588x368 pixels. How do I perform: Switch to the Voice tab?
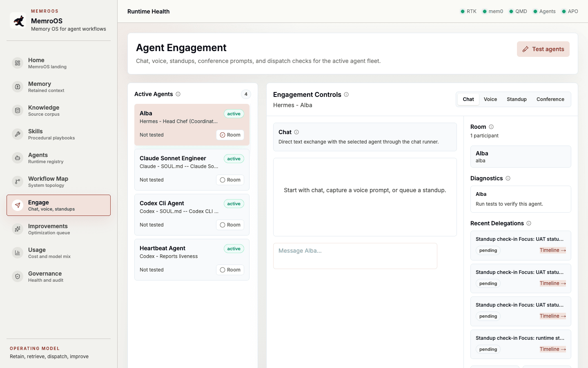490,99
